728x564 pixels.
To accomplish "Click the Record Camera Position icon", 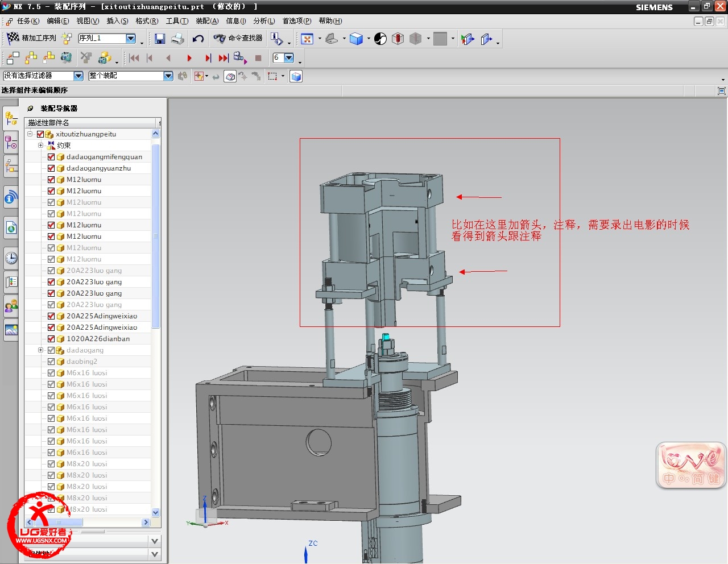I will tap(67, 57).
